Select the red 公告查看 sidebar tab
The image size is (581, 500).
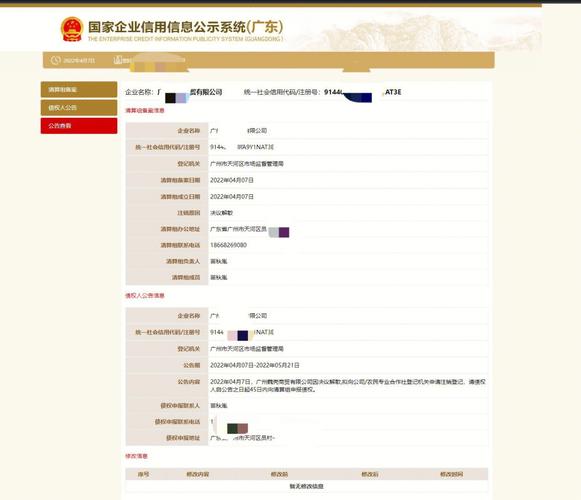click(x=79, y=126)
